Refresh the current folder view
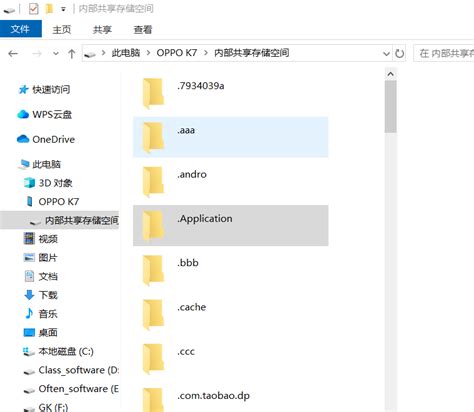 point(399,53)
